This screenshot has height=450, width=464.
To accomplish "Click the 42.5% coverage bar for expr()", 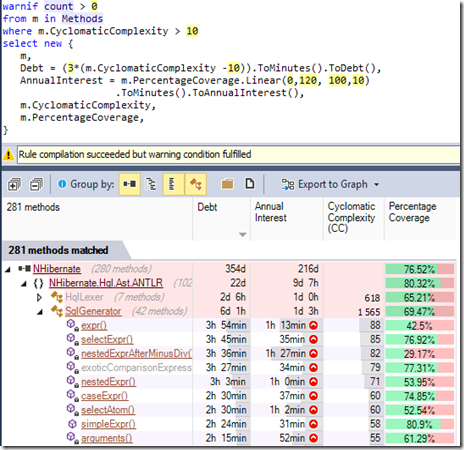I will [x=420, y=325].
